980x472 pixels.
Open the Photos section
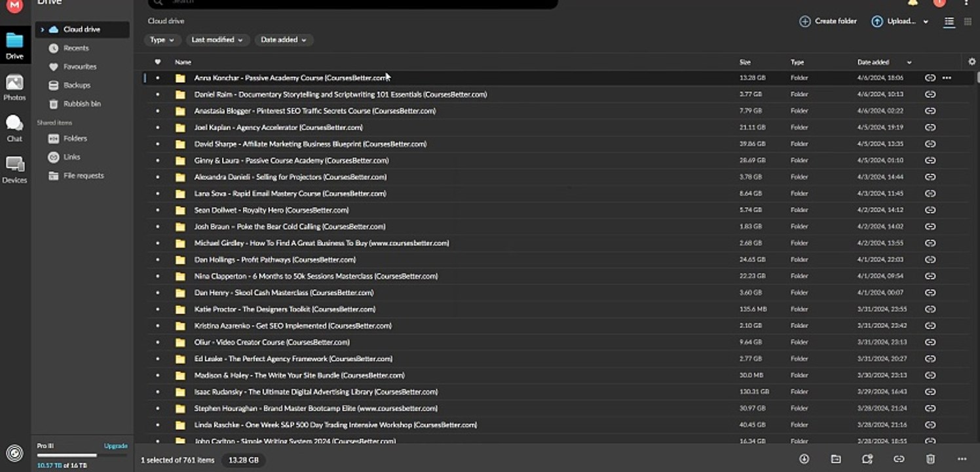pos(14,87)
